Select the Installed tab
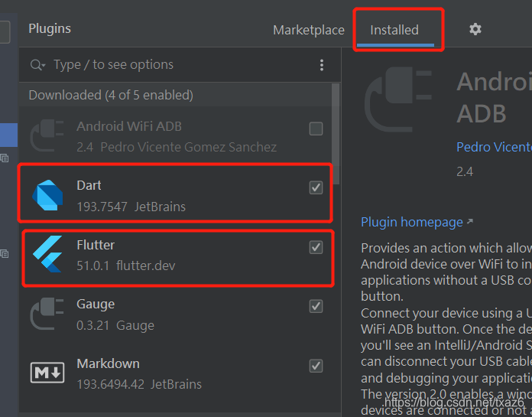This screenshot has height=417, width=532. tap(394, 30)
